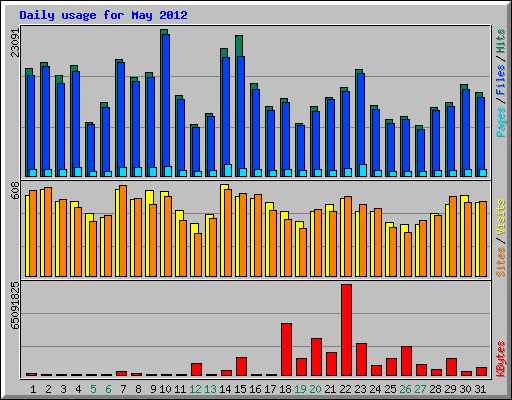Click the 'KBytes' legend label
512x400 pixels.
pos(501,359)
